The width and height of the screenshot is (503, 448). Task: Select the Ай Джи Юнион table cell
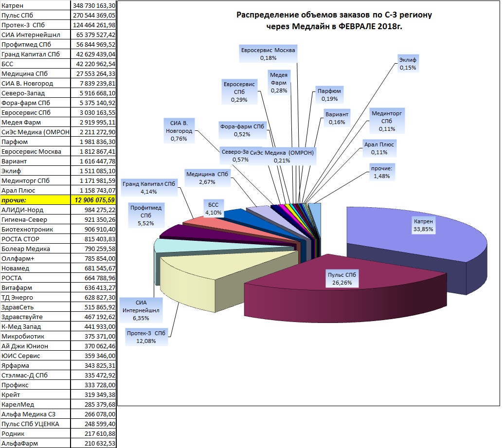click(x=35, y=346)
